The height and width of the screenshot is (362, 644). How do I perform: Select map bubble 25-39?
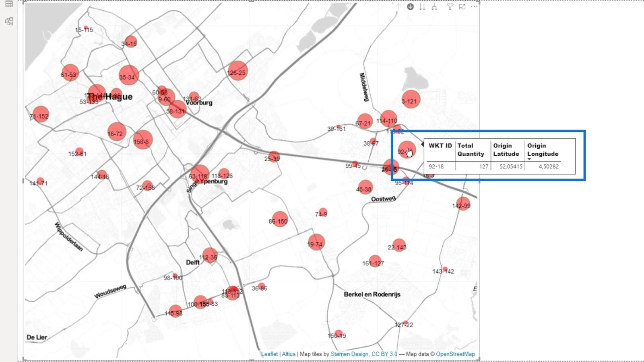274,157
